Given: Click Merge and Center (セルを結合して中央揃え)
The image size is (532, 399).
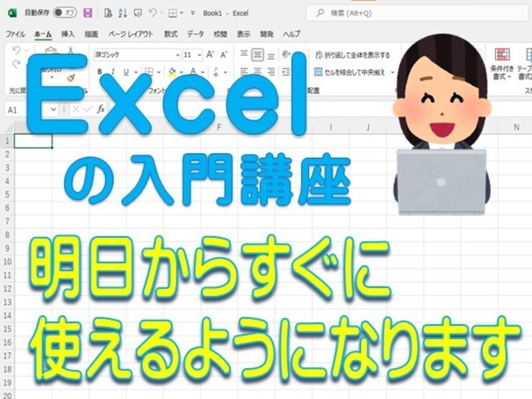Looking at the screenshot, I should tap(352, 72).
